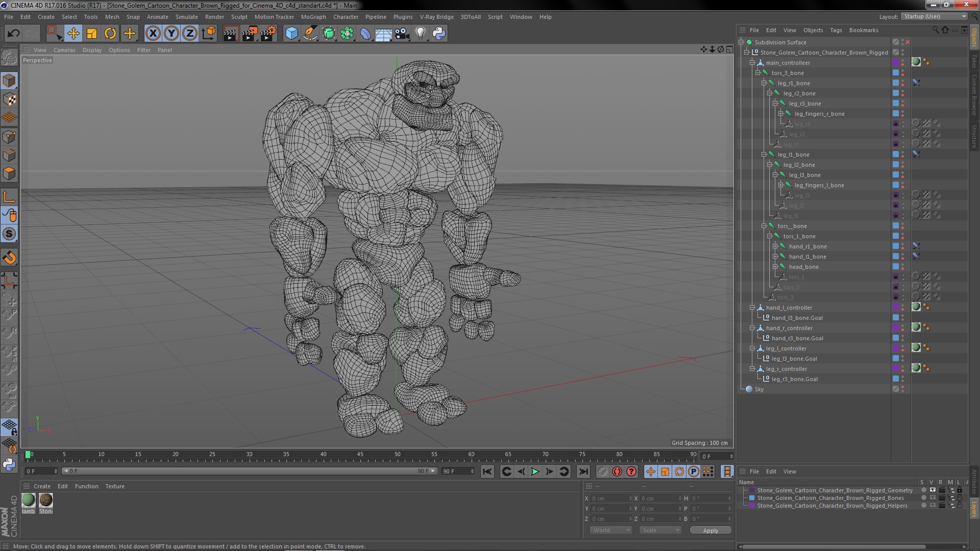This screenshot has height=551, width=980.
Task: Add a floor environment object icon
Action: (384, 34)
